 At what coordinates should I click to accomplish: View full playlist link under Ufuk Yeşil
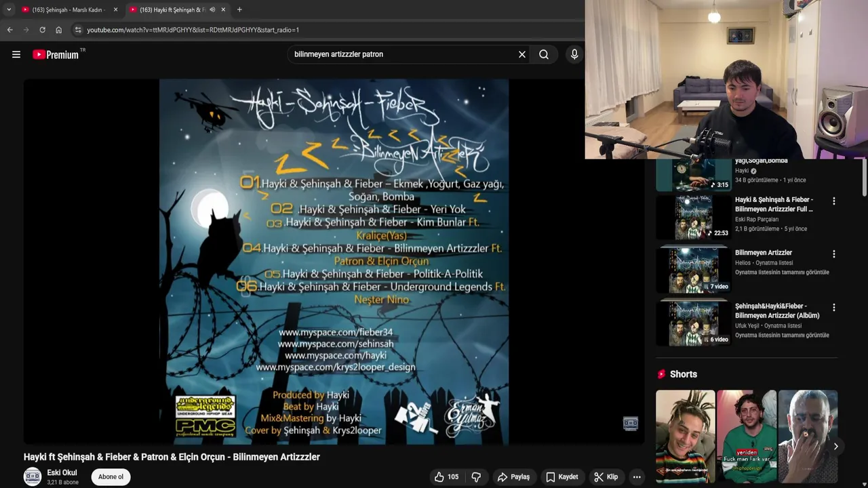pyautogui.click(x=782, y=335)
